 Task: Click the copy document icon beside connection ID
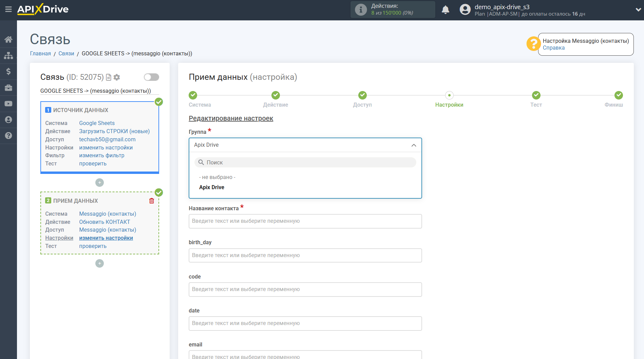click(x=109, y=77)
